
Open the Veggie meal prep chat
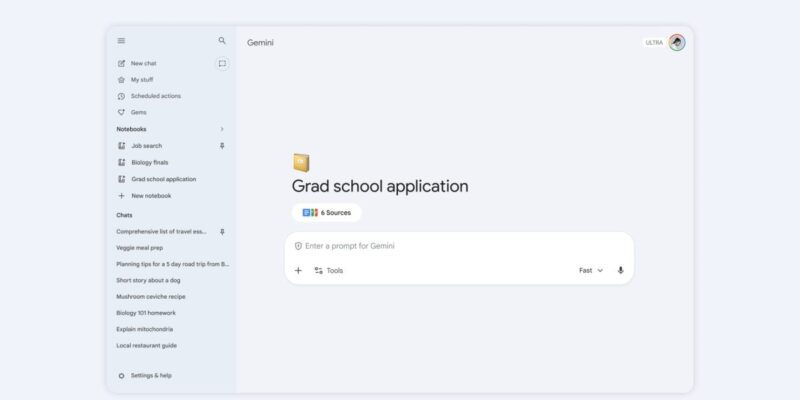(139, 248)
